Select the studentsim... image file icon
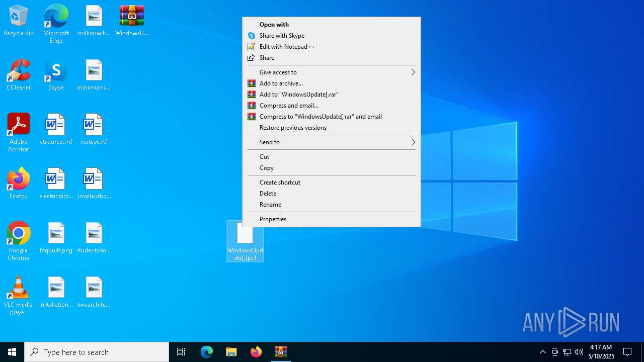644x362 pixels. [94, 238]
